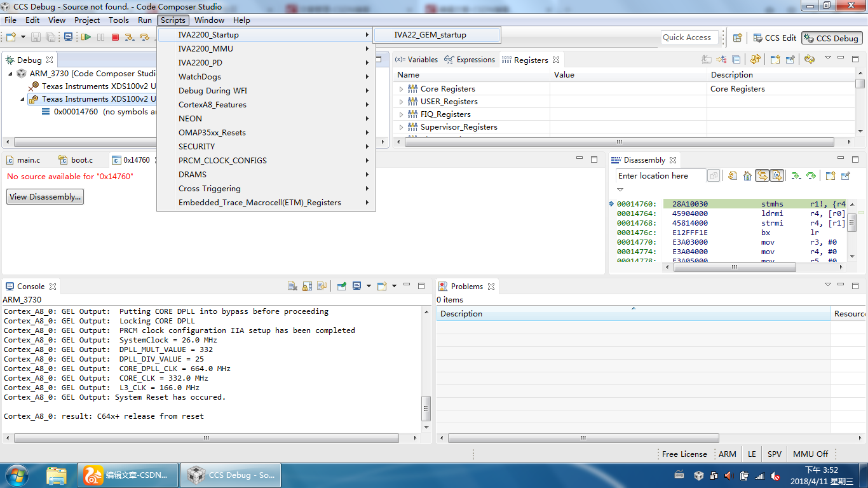The image size is (868, 488).
Task: Open Cross Triggering submenu
Action: 266,189
